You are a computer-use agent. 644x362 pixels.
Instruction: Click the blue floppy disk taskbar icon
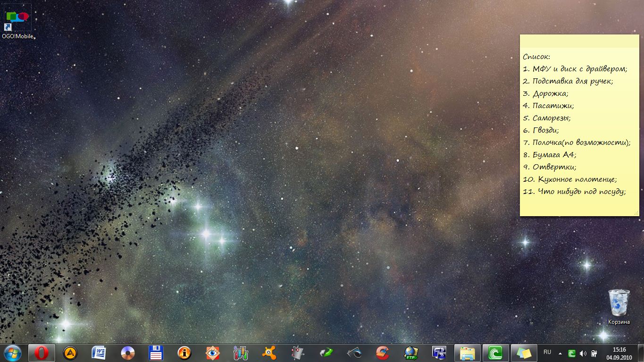click(156, 353)
